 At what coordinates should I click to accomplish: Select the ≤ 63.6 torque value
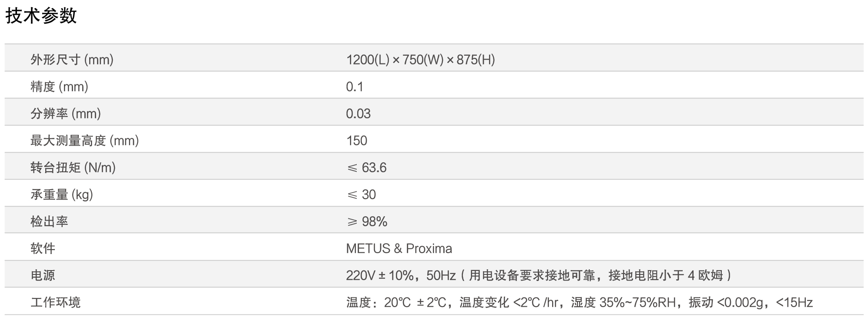point(366,167)
